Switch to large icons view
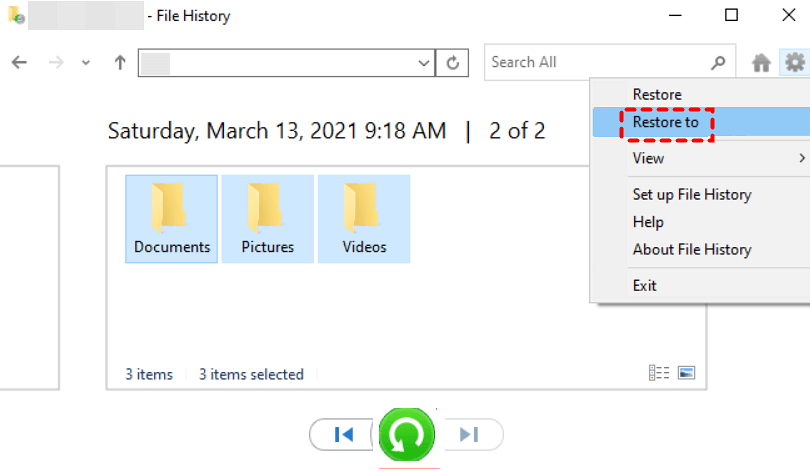The image size is (810, 472). click(686, 373)
